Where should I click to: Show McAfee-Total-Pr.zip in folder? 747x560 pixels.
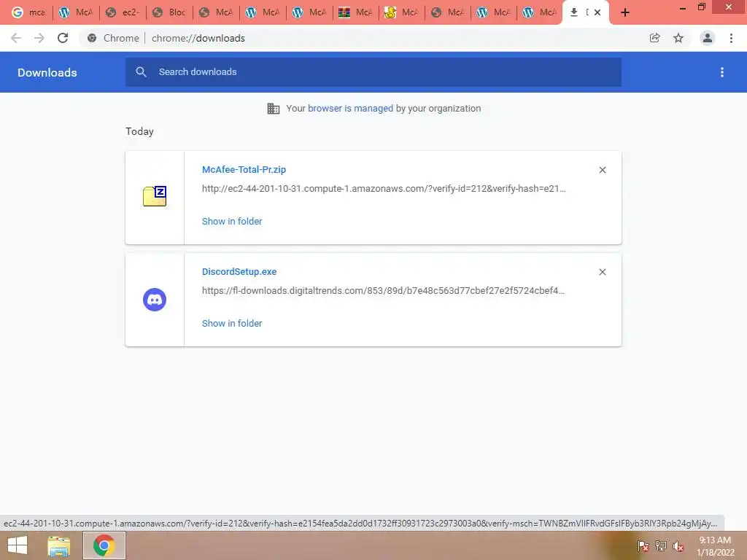(232, 222)
